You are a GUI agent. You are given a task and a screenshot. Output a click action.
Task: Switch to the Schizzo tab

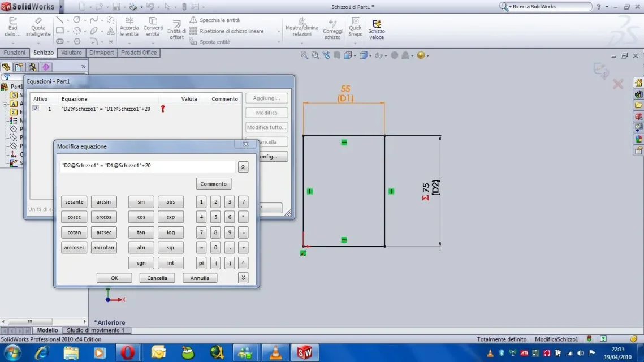(44, 53)
